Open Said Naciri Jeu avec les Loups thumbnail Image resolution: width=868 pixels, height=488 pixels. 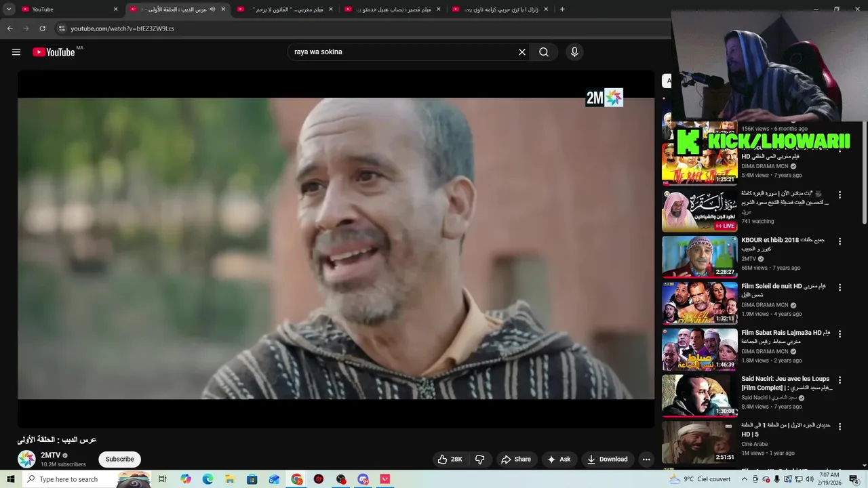pos(699,396)
